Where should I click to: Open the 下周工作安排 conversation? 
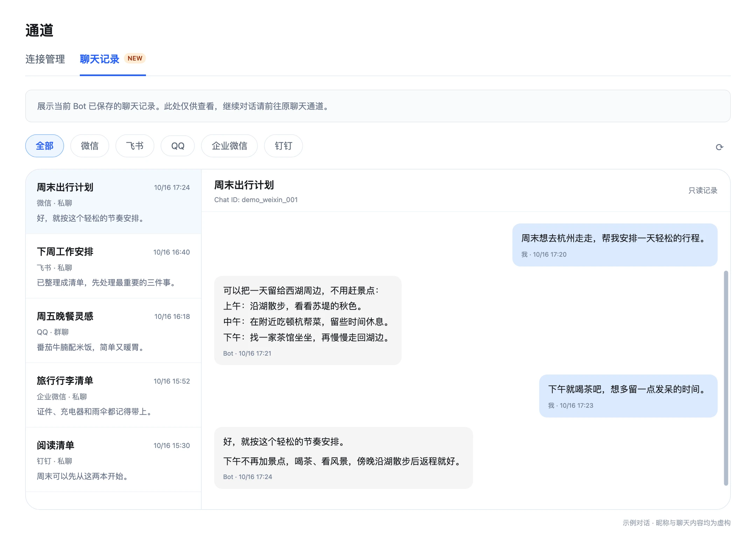[113, 266]
